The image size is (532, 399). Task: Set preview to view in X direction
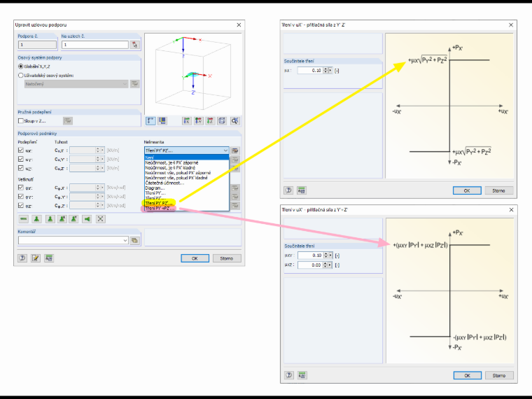tap(187, 121)
